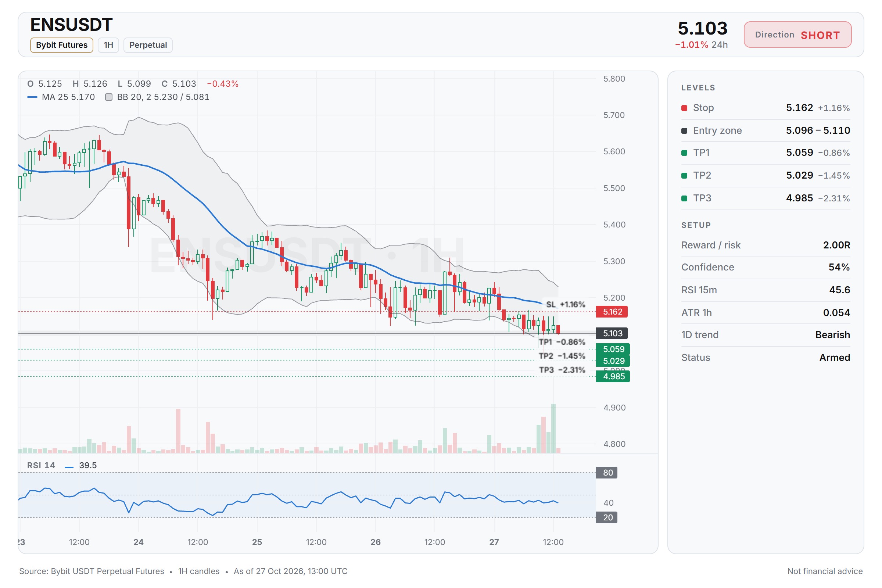The image size is (882, 588).
Task: Click the 'C 5.103' close value in OHLC row
Action: coord(179,84)
